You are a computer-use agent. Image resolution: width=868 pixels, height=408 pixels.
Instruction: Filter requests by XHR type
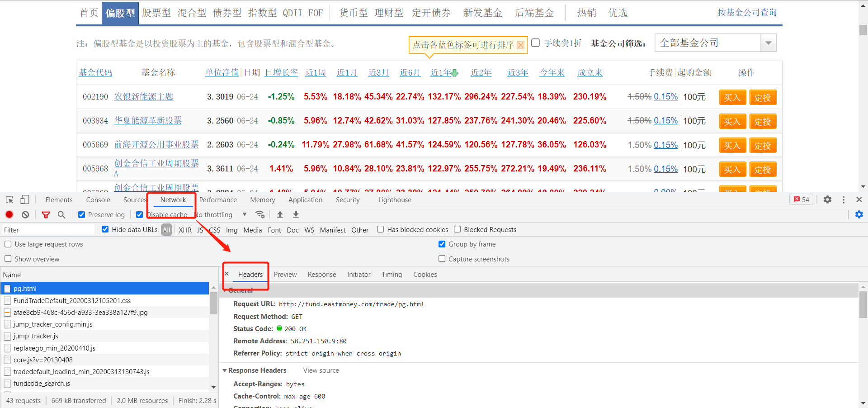pyautogui.click(x=185, y=230)
